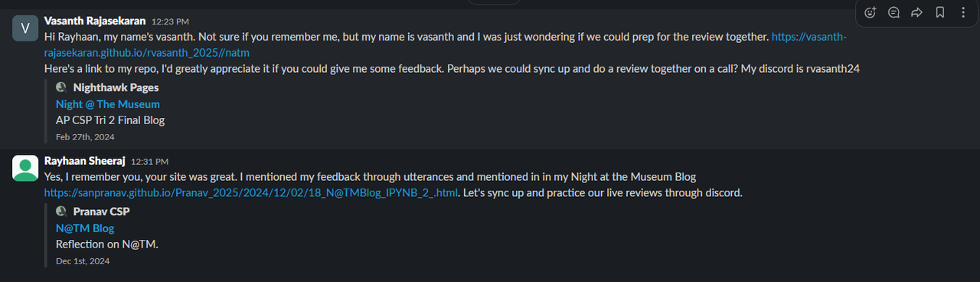Bookmark message to save for later
Image resolution: width=980 pixels, height=282 pixels.
point(939,12)
